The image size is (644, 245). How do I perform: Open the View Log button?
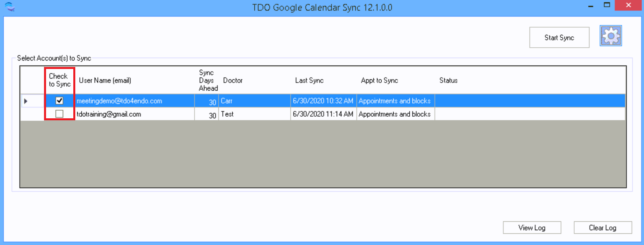tap(531, 228)
